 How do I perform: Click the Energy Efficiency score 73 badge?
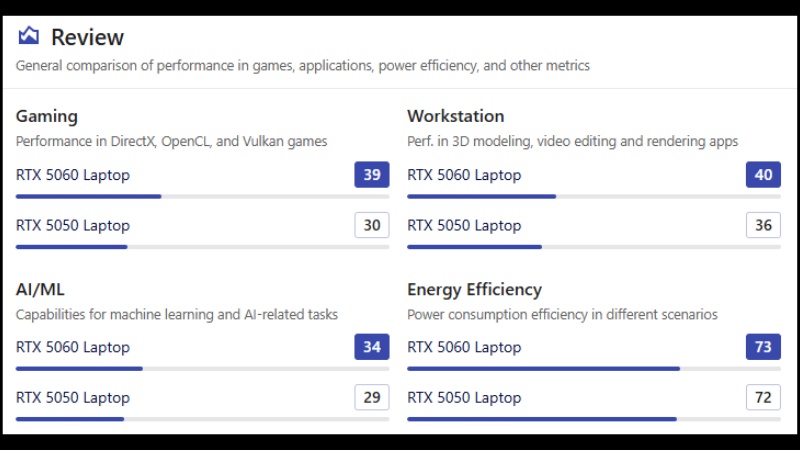click(763, 347)
